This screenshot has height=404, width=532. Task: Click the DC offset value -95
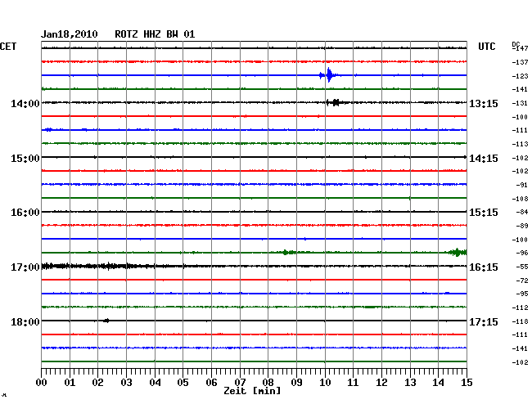(522, 294)
